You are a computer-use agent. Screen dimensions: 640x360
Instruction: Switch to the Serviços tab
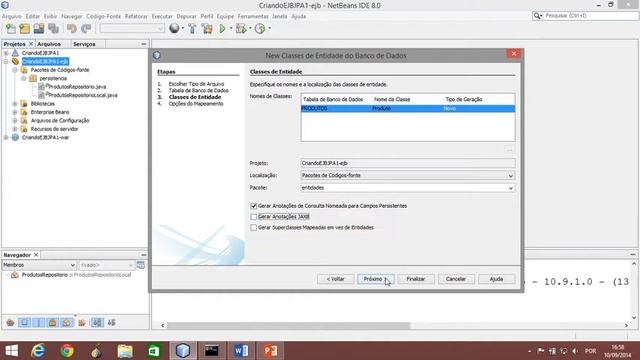pos(84,44)
